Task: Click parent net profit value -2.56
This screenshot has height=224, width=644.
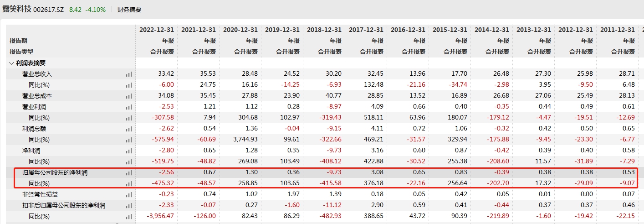Action: (167, 172)
